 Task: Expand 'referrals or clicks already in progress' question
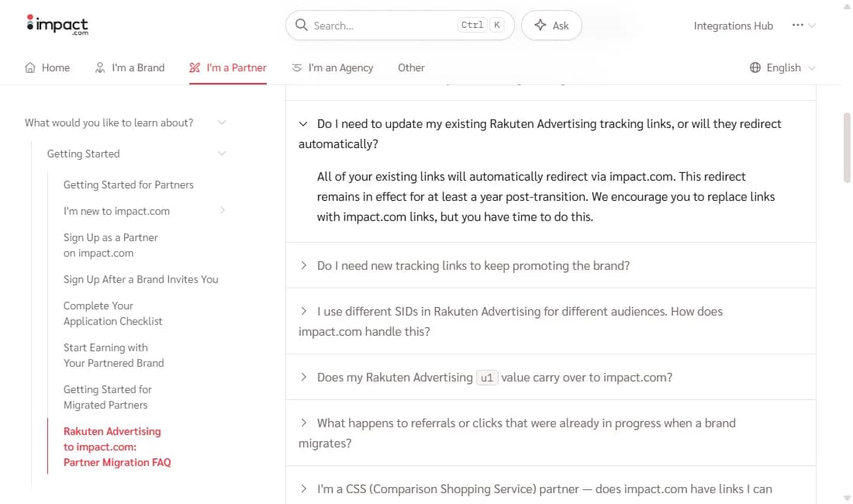(x=551, y=433)
